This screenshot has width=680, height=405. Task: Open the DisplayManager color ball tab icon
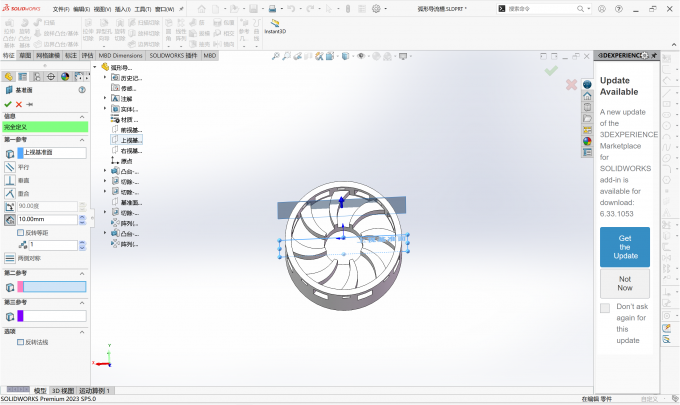tap(65, 77)
